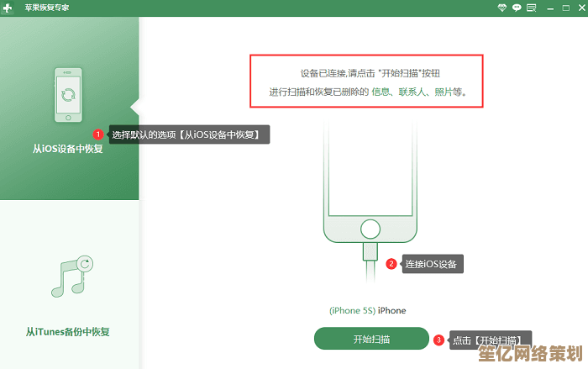The width and height of the screenshot is (588, 369).
Task: Click the app logo cross icon
Action: point(8,8)
